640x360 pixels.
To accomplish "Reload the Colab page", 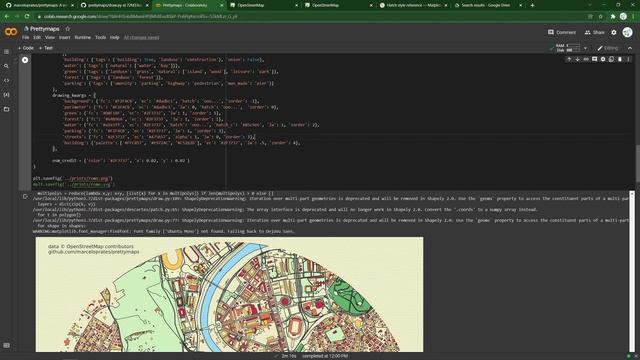I will point(27,16).
